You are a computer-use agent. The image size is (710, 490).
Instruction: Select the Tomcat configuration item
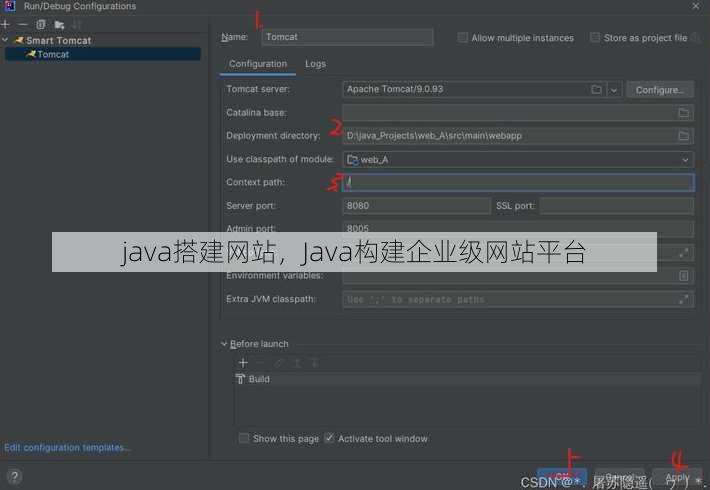pyautogui.click(x=102, y=54)
